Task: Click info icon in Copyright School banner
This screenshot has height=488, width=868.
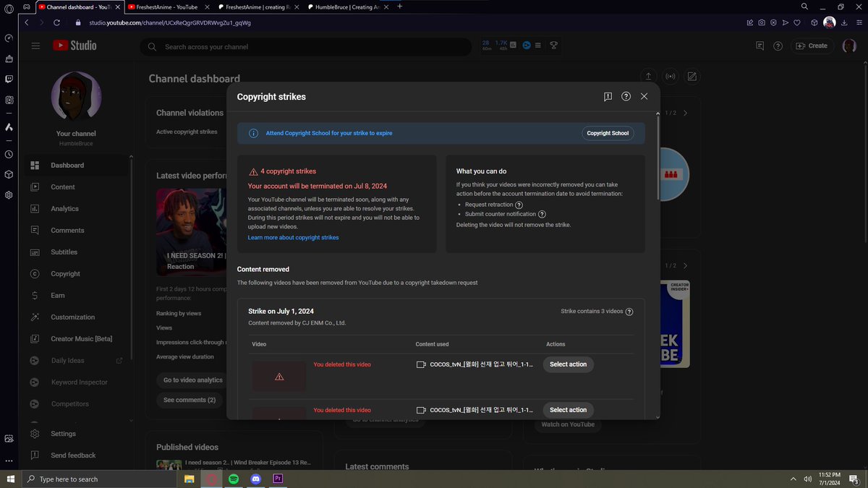Action: tap(253, 133)
